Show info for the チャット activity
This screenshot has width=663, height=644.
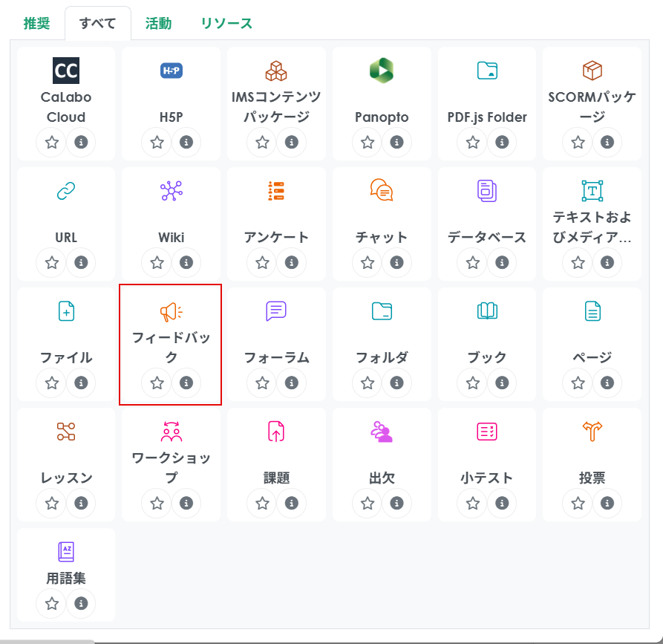click(x=396, y=262)
